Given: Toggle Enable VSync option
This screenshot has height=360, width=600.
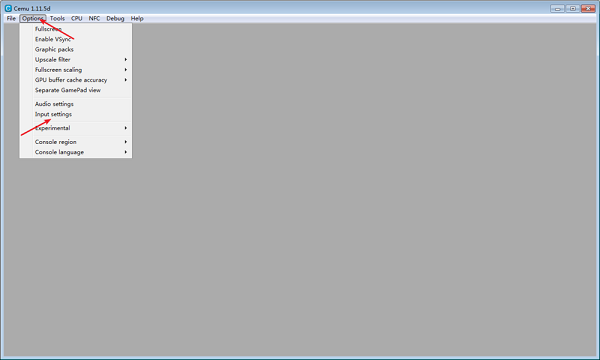Looking at the screenshot, I should point(76,39).
